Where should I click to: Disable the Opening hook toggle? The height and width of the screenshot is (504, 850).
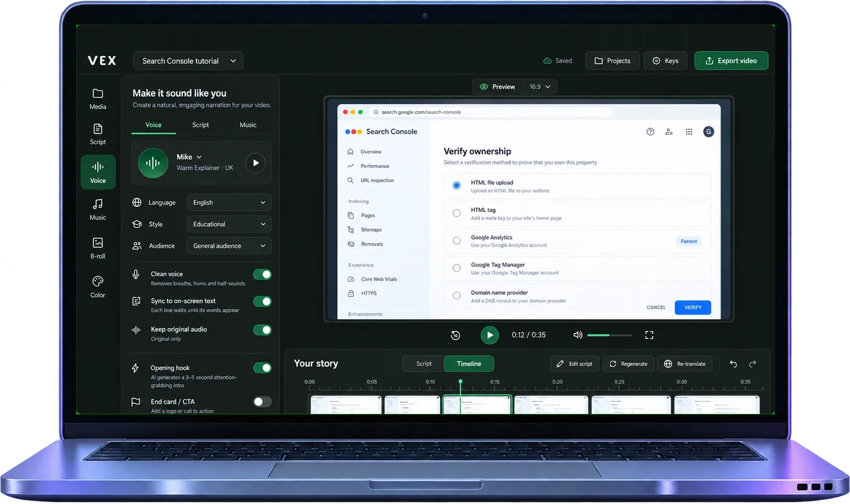pyautogui.click(x=262, y=368)
